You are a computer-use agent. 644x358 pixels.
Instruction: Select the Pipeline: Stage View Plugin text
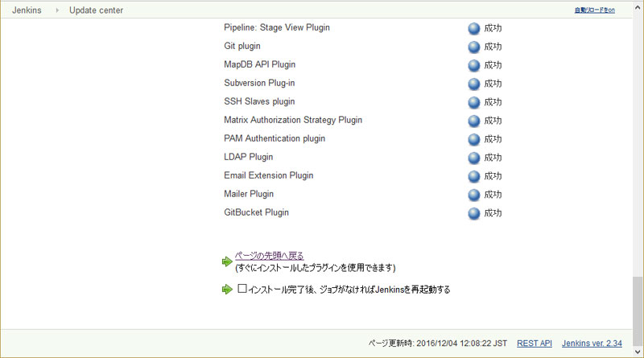277,27
